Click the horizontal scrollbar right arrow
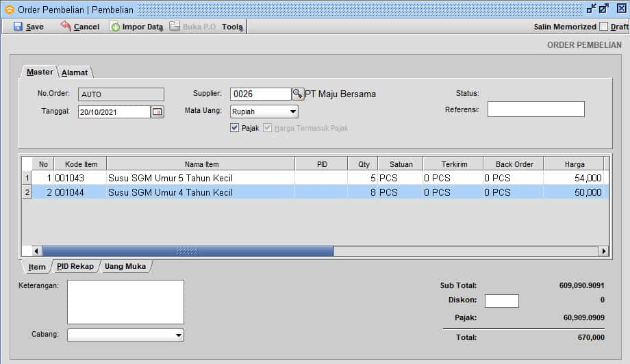 click(604, 251)
